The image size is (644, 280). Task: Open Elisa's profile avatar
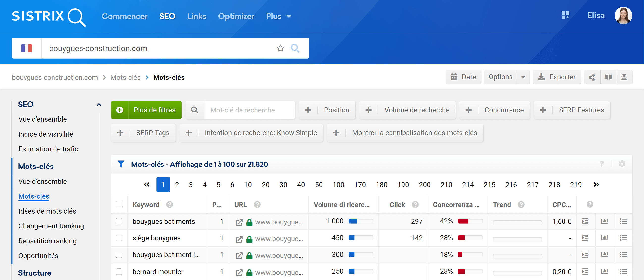[623, 16]
